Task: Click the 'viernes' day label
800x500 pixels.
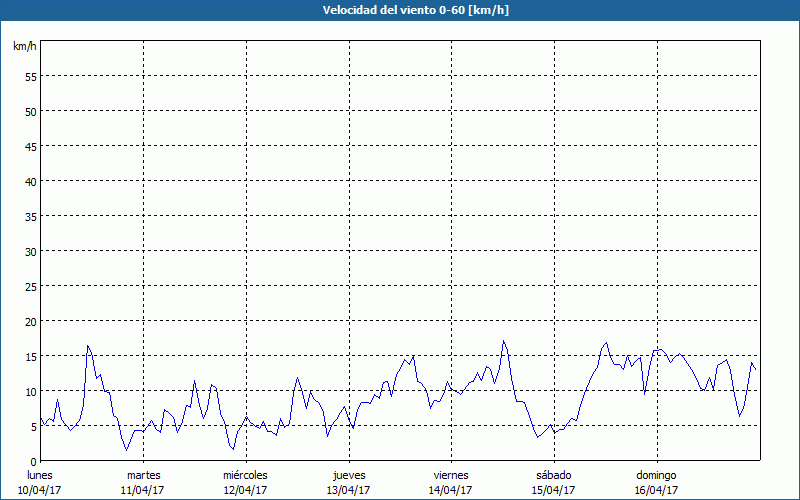Action: coord(450,475)
